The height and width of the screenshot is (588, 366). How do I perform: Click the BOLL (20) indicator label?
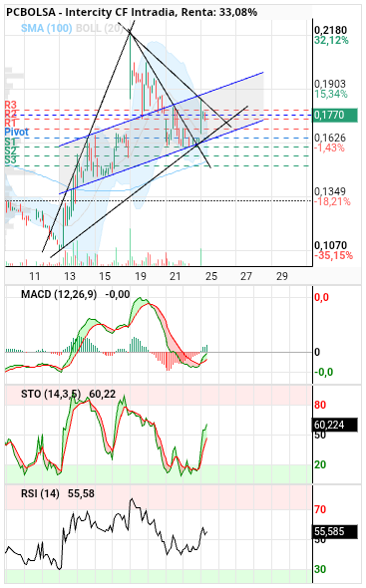(x=100, y=28)
